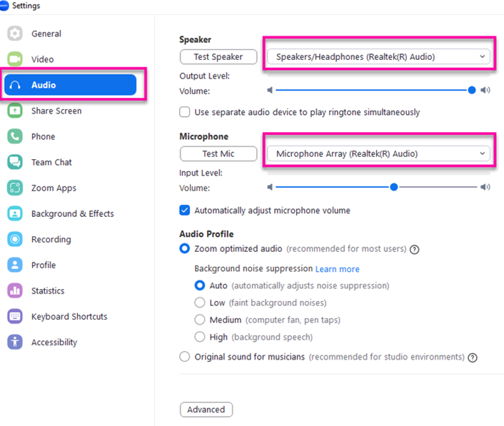Open Team Chat bubble icon
This screenshot has height=426, width=504.
(x=15, y=162)
